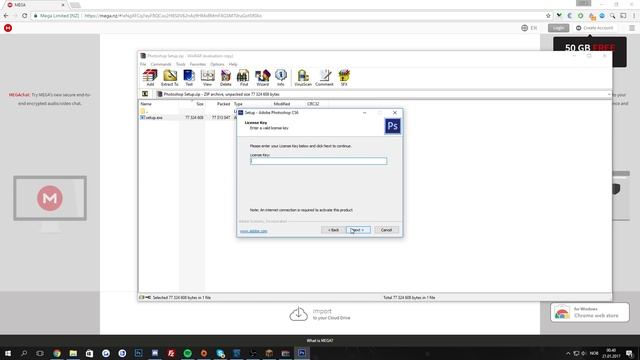Click the MEGA logo at page top

click(x=8, y=28)
